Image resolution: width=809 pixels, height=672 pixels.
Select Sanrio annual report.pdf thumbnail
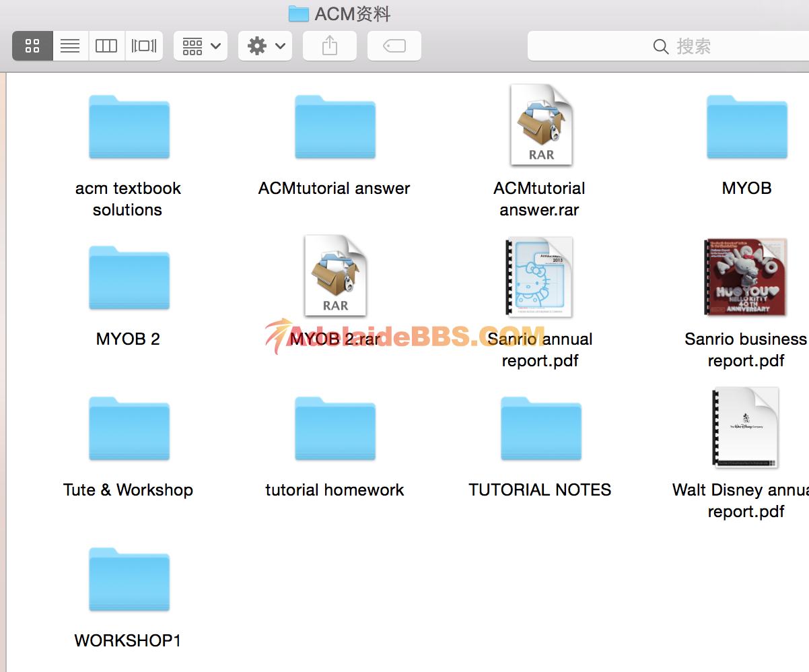[x=540, y=277]
